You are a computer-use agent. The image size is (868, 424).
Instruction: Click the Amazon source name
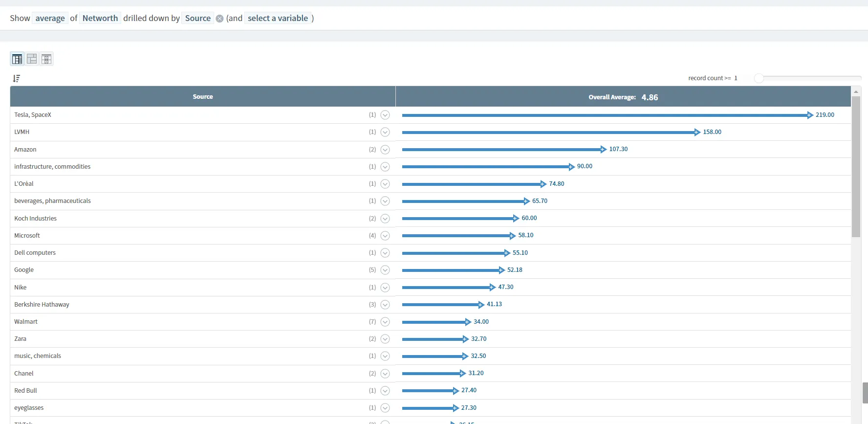25,150
